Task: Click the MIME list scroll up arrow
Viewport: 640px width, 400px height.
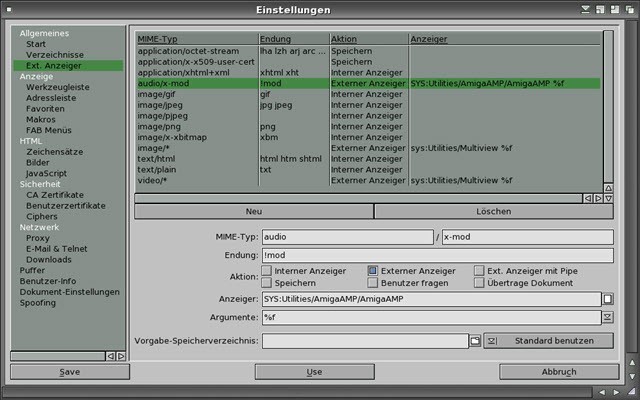Action: tap(608, 188)
